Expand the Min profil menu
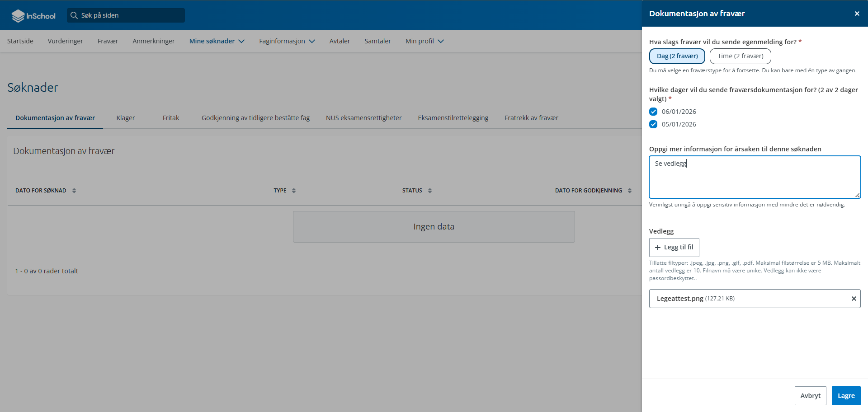 click(x=425, y=41)
